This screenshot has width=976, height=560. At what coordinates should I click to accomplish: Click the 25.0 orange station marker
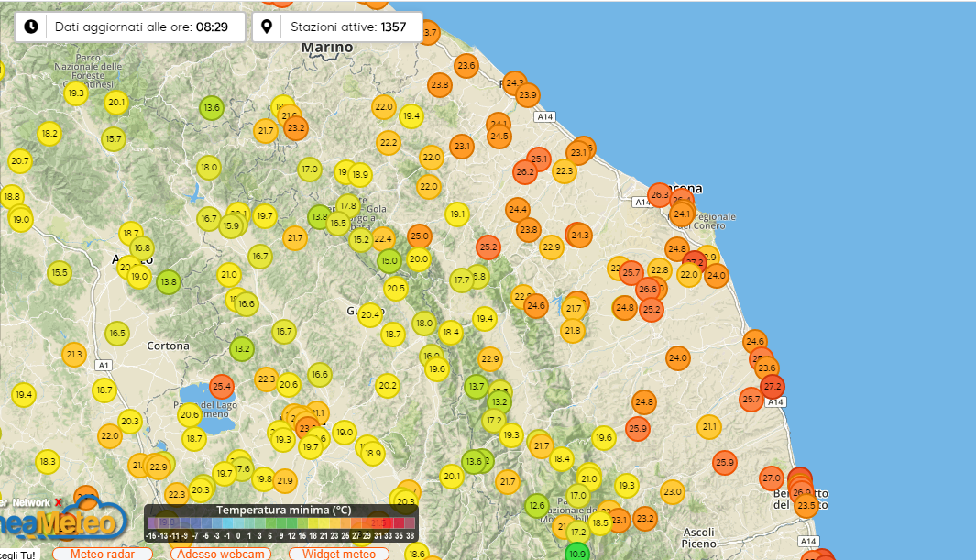click(x=420, y=236)
